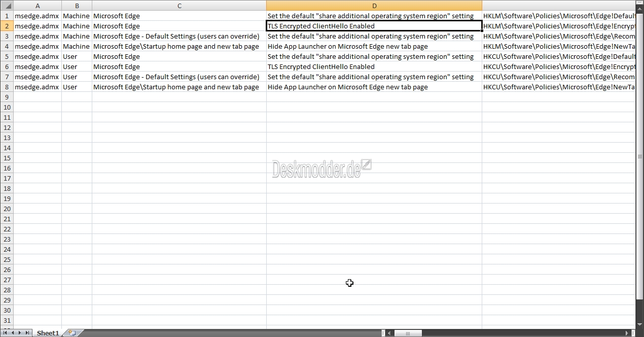
Task: Select column B header
Action: coord(77,6)
